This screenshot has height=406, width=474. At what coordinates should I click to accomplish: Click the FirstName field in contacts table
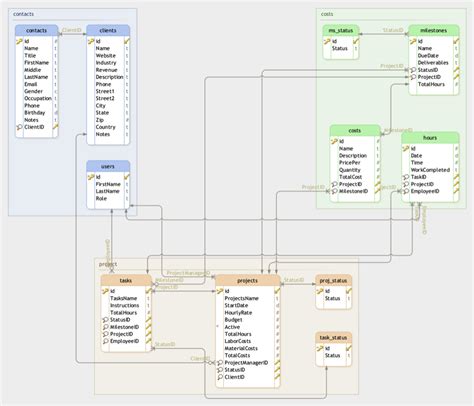click(37, 63)
